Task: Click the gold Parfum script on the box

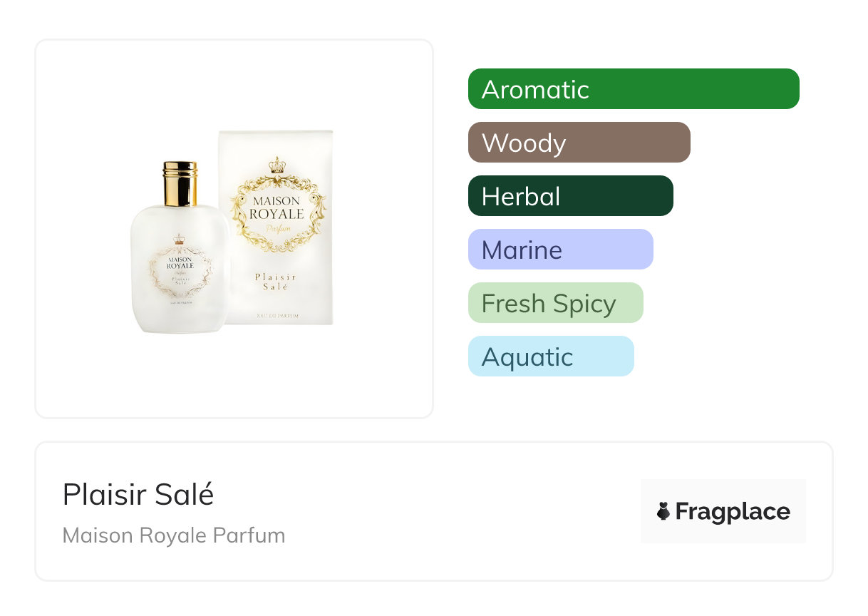Action: (x=277, y=228)
